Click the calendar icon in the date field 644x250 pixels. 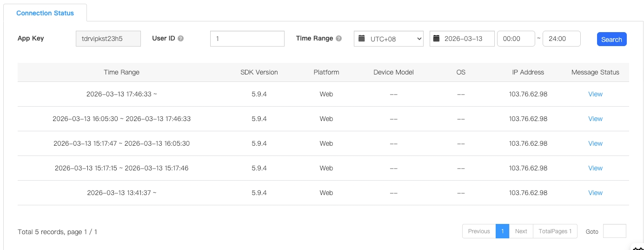(437, 39)
